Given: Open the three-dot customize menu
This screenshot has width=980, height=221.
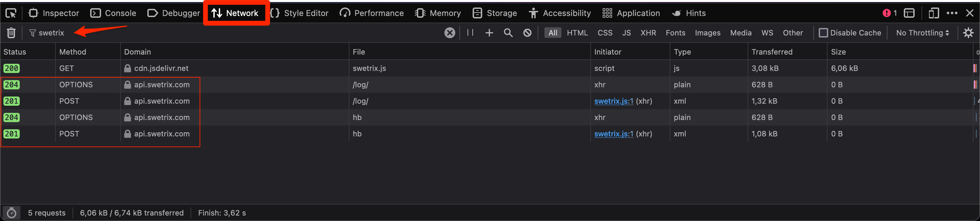Looking at the screenshot, I should [x=952, y=13].
